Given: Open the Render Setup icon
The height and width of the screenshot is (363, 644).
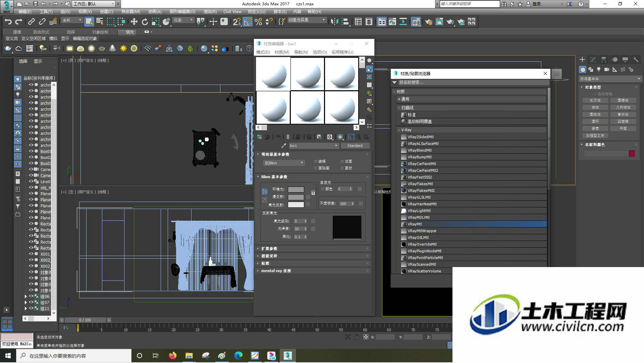Looking at the screenshot, I should 429,22.
